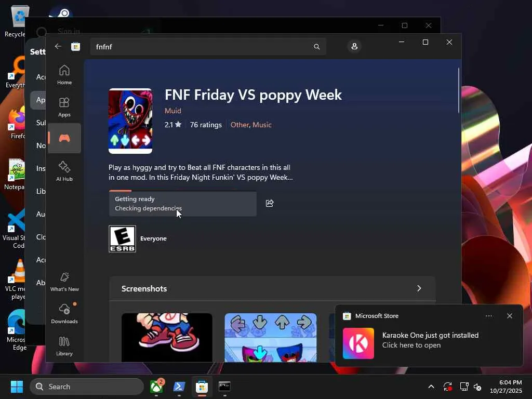Click the ESRB Everyone rating badge
This screenshot has height=399, width=532.
click(x=122, y=239)
